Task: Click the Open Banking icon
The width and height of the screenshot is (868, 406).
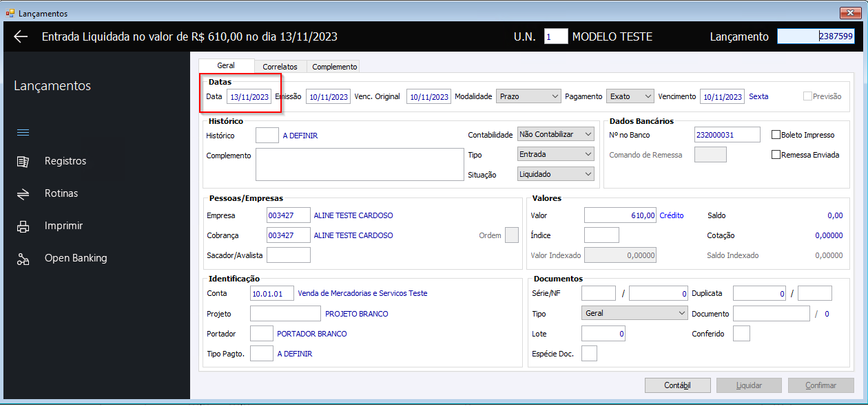Action: click(x=23, y=259)
